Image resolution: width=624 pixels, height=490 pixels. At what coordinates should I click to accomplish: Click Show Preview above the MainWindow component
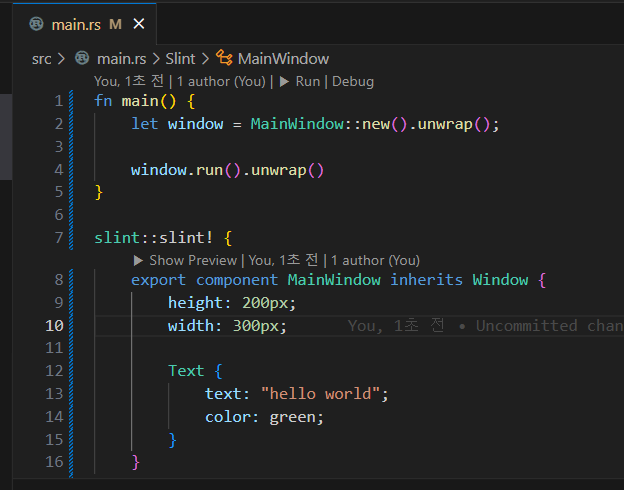pyautogui.click(x=192, y=260)
